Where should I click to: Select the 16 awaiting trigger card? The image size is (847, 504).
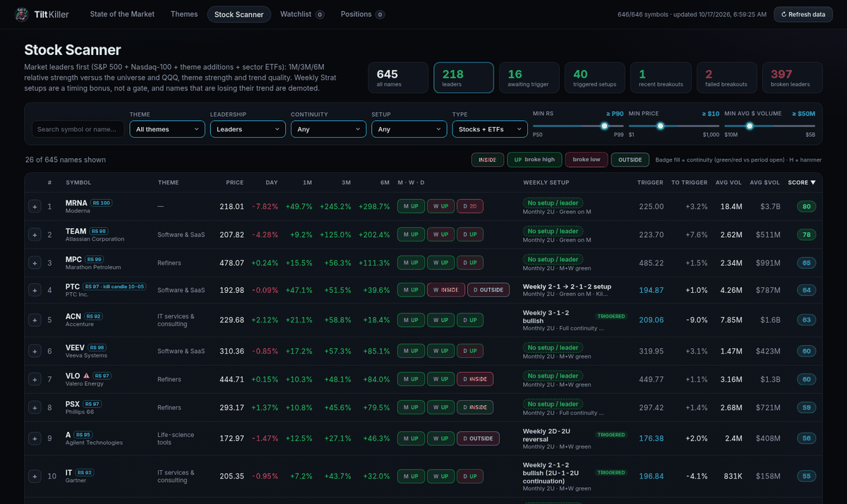[529, 78]
